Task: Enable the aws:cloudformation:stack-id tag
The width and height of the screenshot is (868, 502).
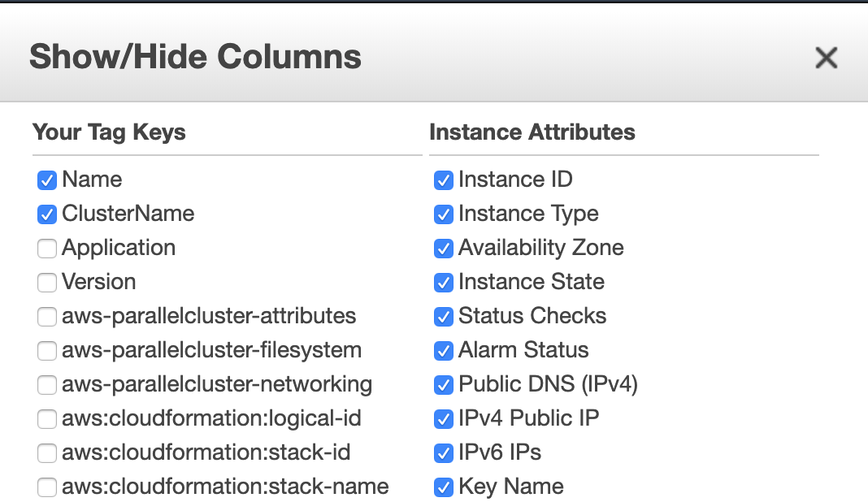Action: [46, 453]
